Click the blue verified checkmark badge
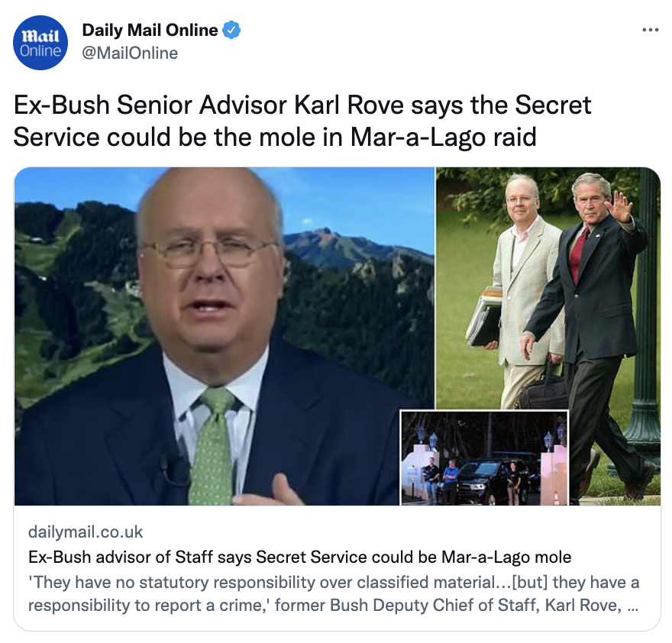The height and width of the screenshot is (643, 672). click(x=232, y=30)
